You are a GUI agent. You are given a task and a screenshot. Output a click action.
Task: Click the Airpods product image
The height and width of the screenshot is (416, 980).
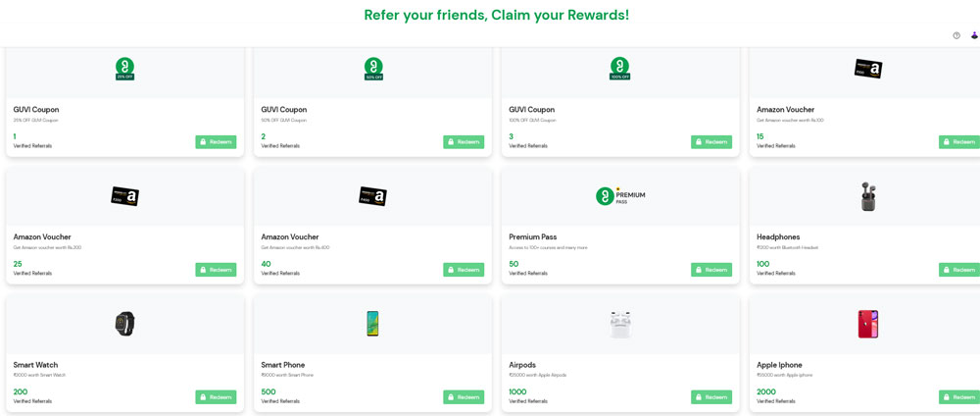(620, 324)
